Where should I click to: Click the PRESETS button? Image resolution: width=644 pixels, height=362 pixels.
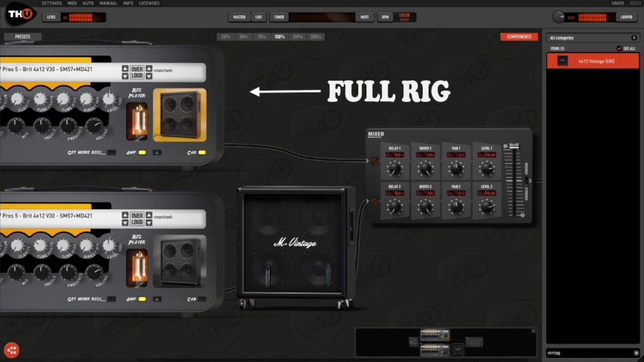[x=23, y=37]
